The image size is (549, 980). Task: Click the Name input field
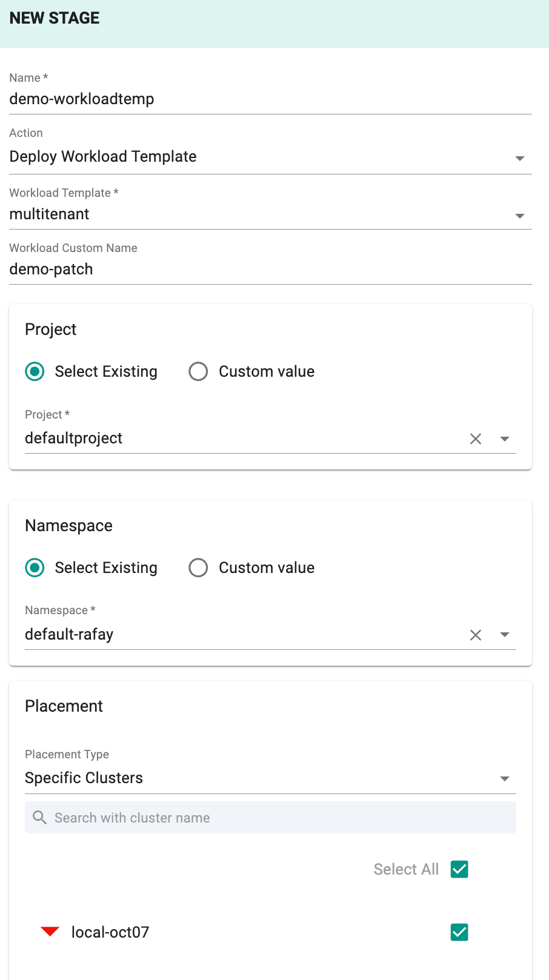click(270, 99)
